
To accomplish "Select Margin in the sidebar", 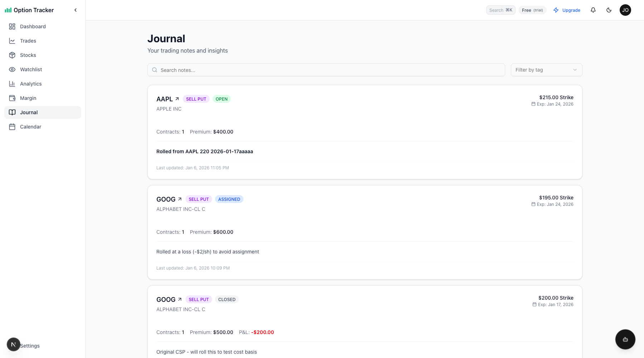I will click(x=28, y=98).
